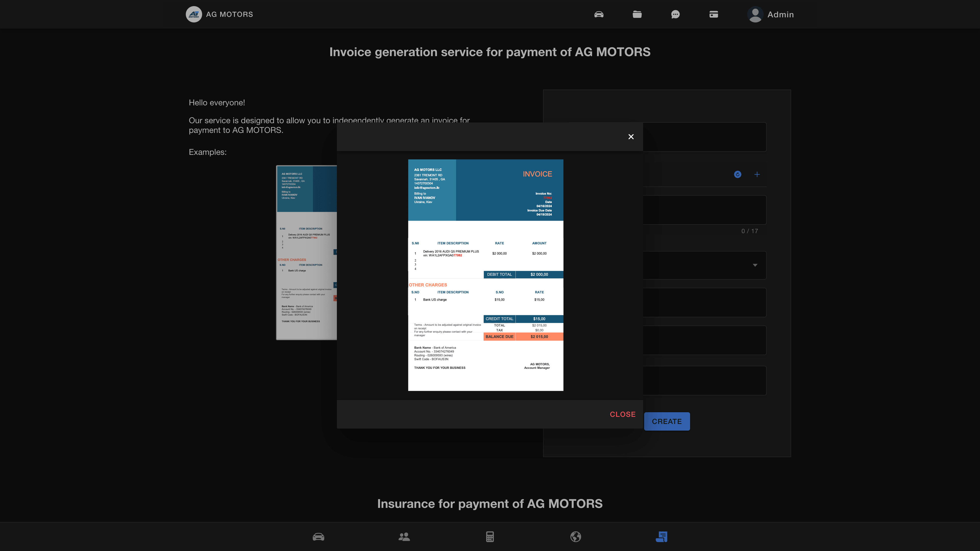The width and height of the screenshot is (980, 551).
Task: Click the 'Hello everyone!' text
Action: (217, 103)
